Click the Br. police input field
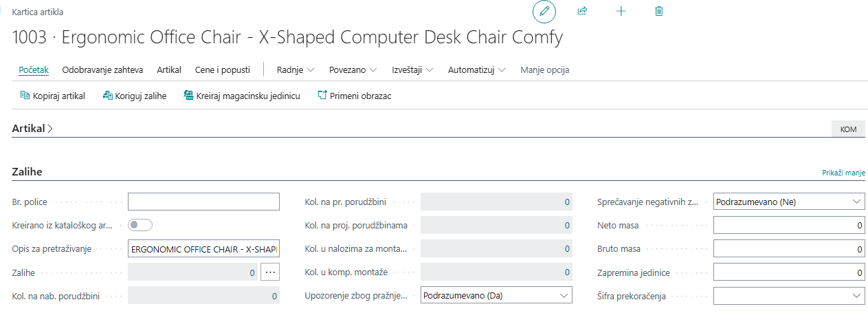 (x=203, y=202)
